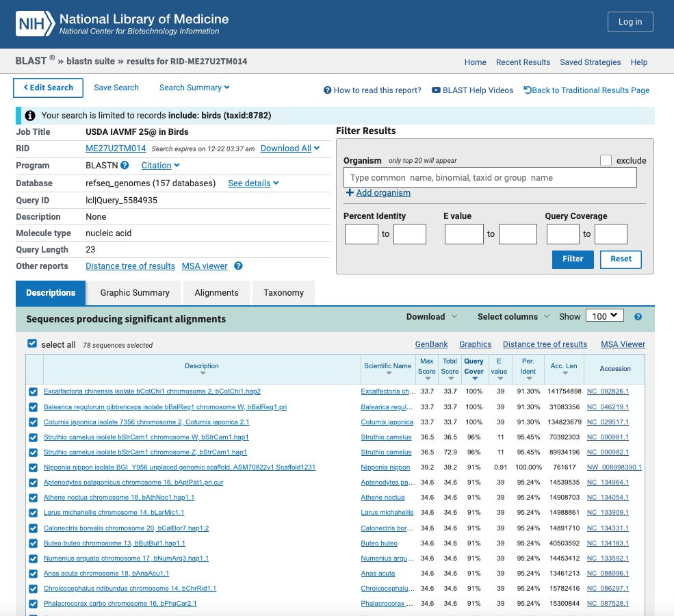Expand database See details

(x=253, y=183)
